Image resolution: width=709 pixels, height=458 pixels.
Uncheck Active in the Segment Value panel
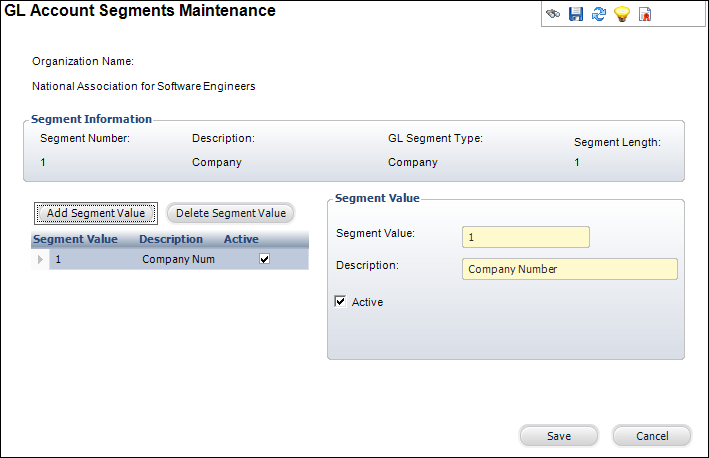[x=341, y=301]
